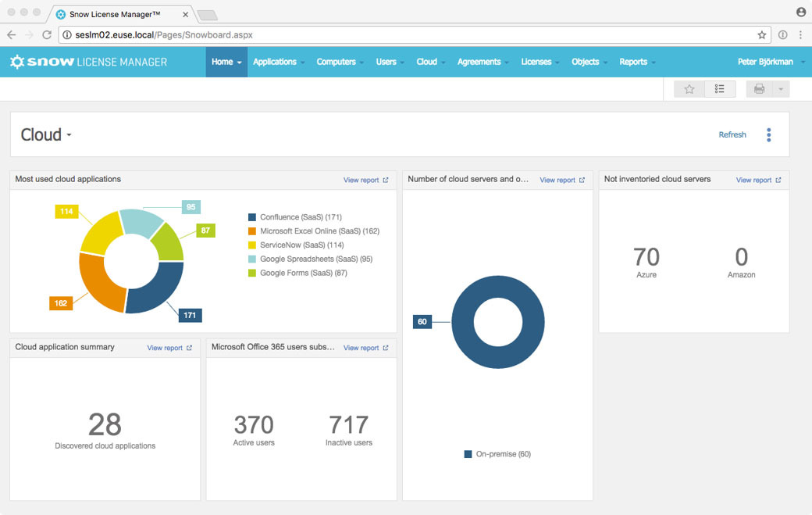This screenshot has height=515, width=812.
Task: Click the printer icon
Action: (759, 89)
